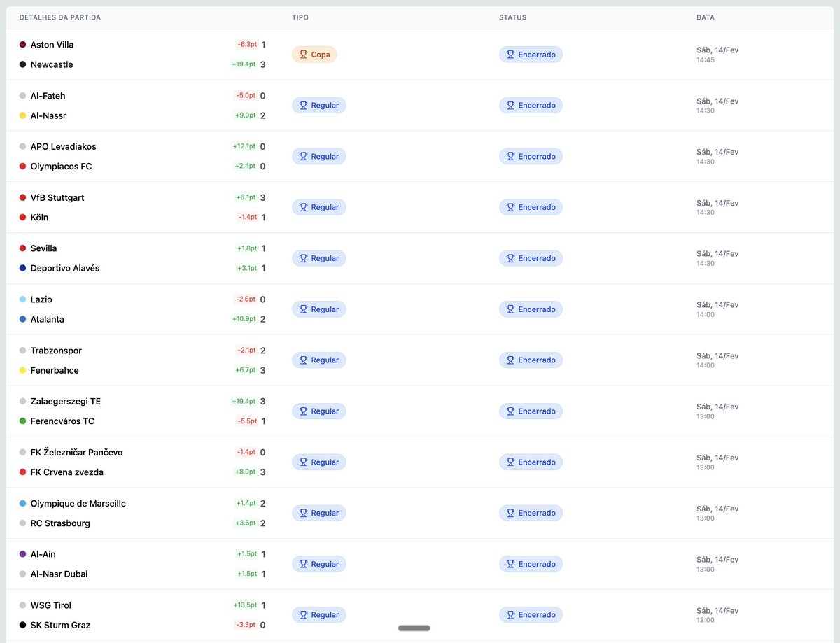Click trophy icon in FK Železničar Encerrado badge
This screenshot has height=643, width=840.
click(511, 462)
